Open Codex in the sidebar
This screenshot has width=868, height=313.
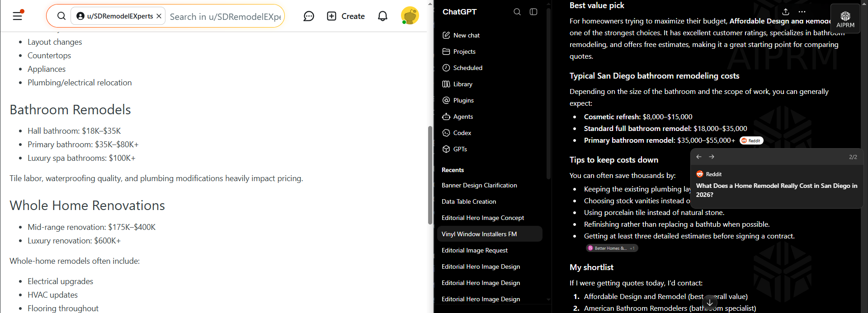490,133
